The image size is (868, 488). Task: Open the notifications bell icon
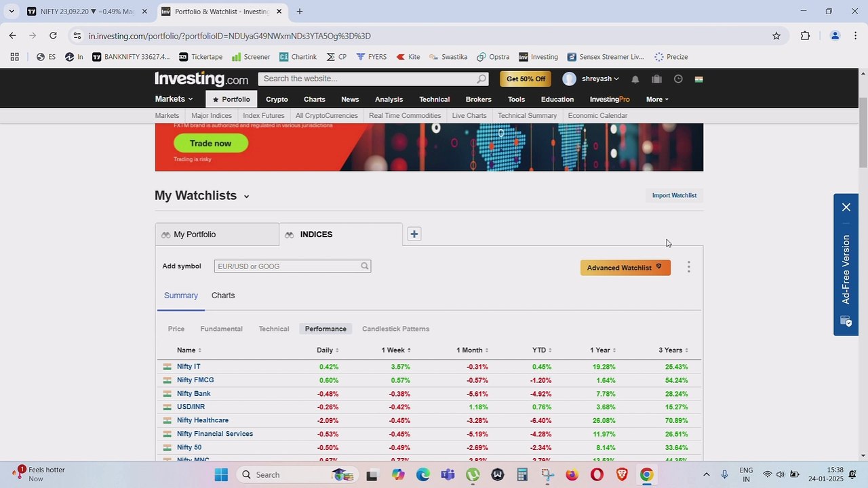tap(635, 79)
